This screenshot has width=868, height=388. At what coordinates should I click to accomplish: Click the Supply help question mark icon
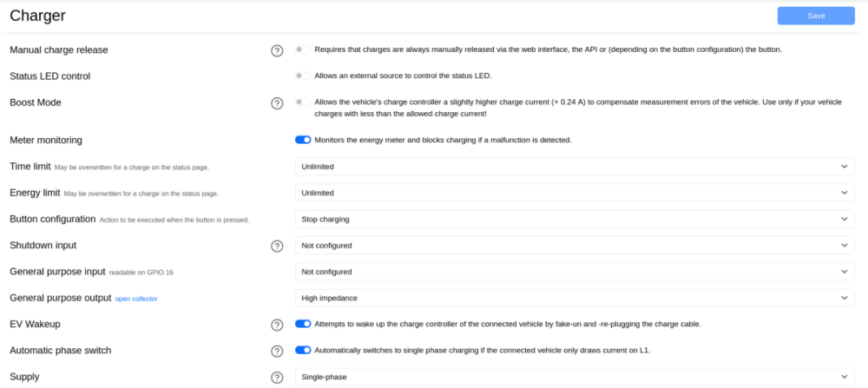[x=277, y=378]
